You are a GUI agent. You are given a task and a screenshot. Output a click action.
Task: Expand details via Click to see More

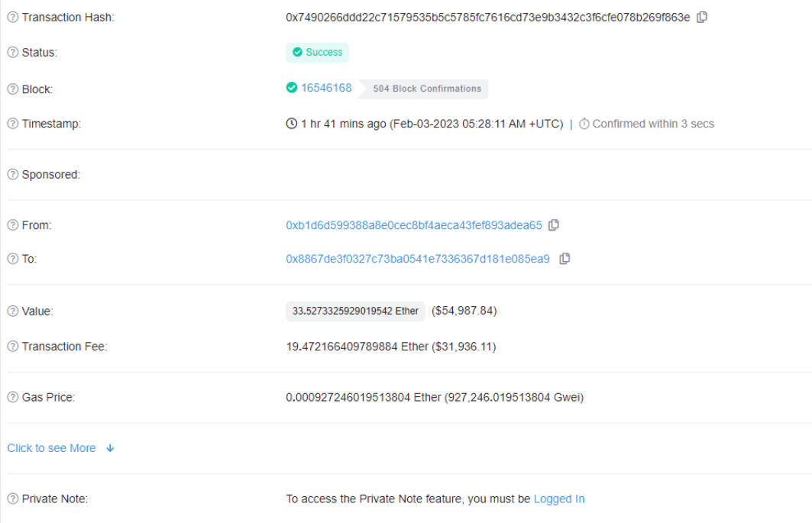click(x=51, y=448)
